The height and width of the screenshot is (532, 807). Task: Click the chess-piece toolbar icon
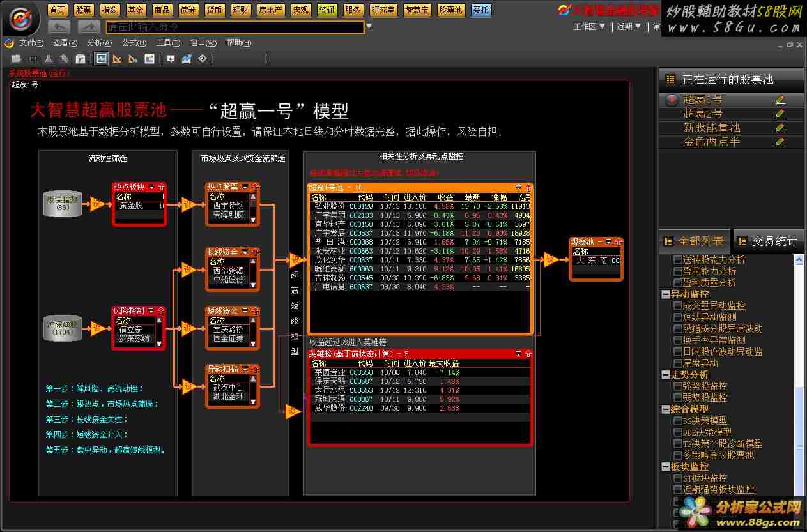[49, 59]
